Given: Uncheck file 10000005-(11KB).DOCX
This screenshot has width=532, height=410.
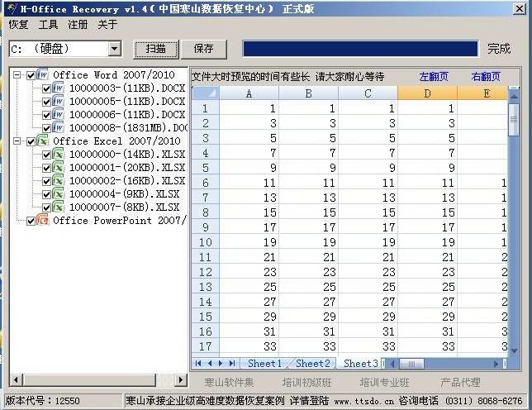Looking at the screenshot, I should 46,102.
